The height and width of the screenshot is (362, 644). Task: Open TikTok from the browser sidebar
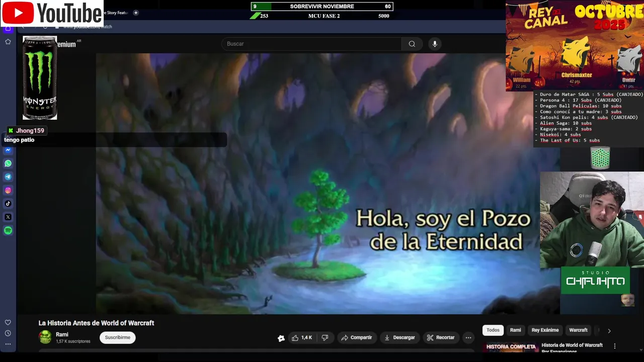tap(8, 204)
